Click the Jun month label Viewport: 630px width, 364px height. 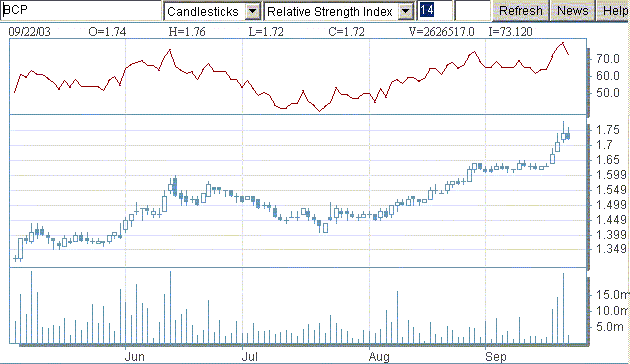point(134,357)
